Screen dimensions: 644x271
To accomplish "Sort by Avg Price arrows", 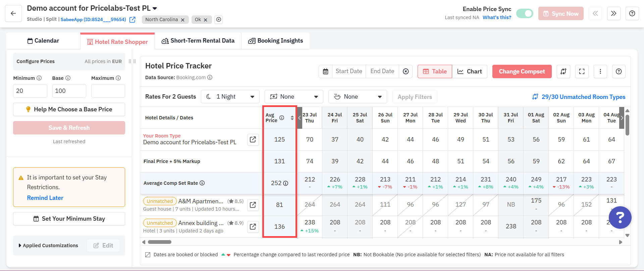I will [x=292, y=118].
